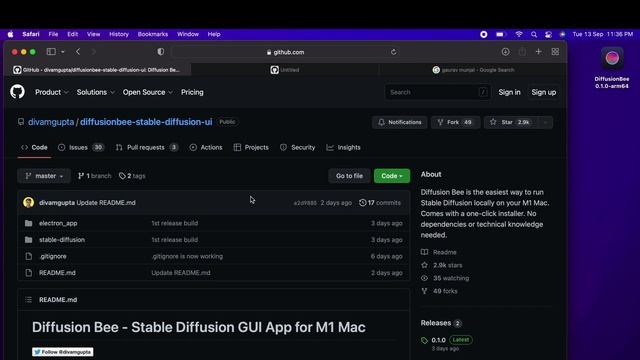Expand the Product dropdown menu

tap(51, 92)
